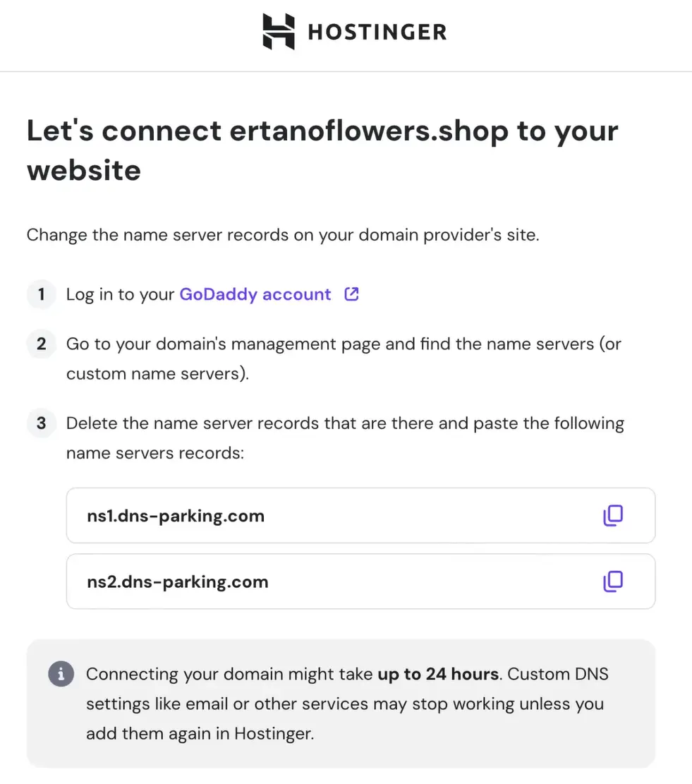Click the info icon in the notice box

(61, 674)
